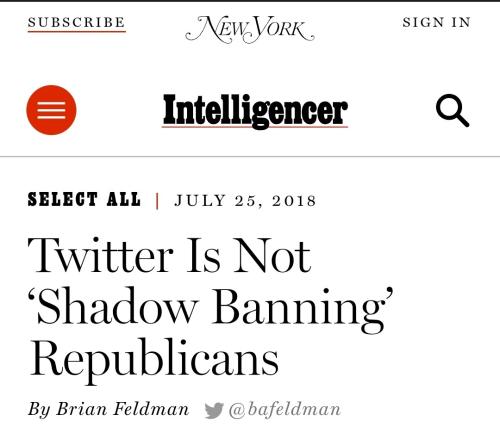Open site search
Viewport: 500px width, 439px height.
tap(452, 110)
